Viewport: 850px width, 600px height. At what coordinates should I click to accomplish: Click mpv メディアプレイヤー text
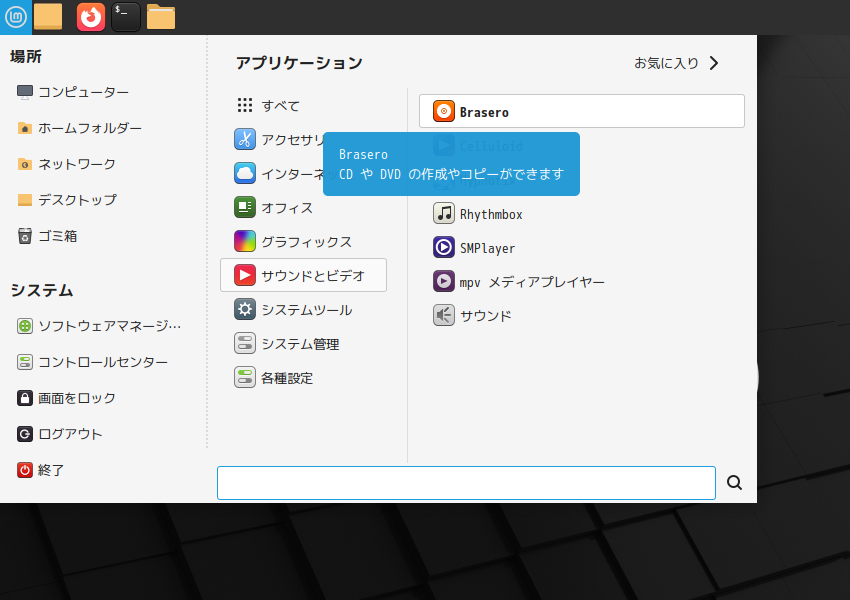click(x=532, y=282)
